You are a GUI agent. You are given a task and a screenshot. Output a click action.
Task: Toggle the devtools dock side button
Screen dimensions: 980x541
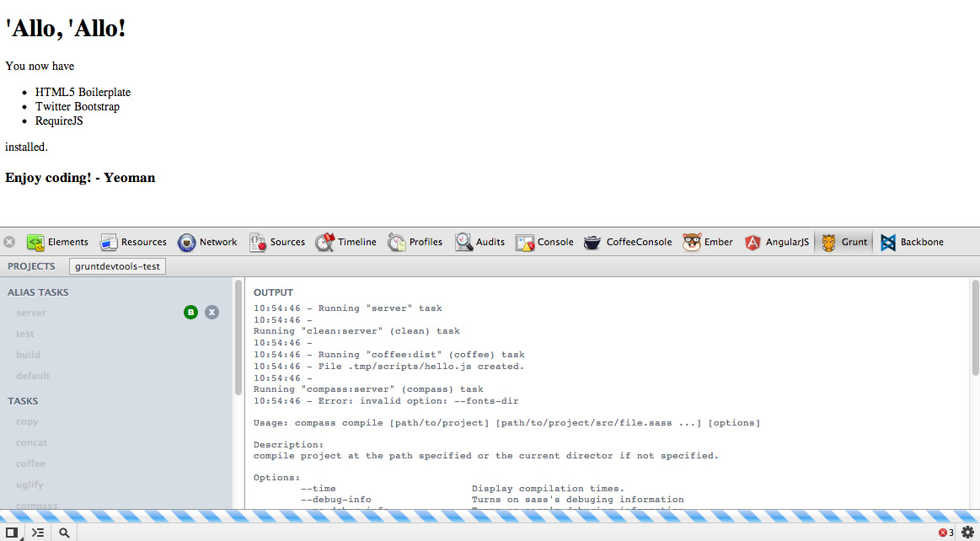click(x=12, y=533)
